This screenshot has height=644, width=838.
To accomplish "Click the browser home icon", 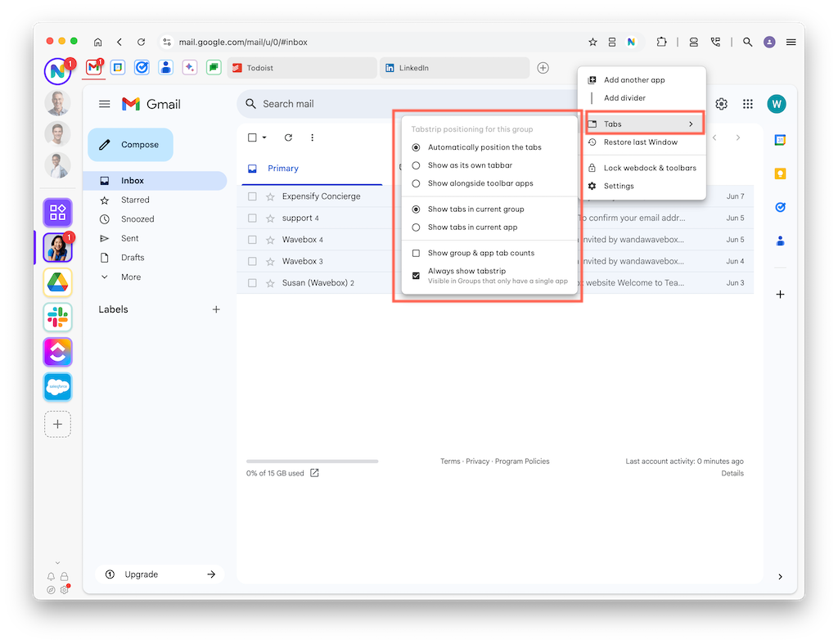I will [x=98, y=42].
